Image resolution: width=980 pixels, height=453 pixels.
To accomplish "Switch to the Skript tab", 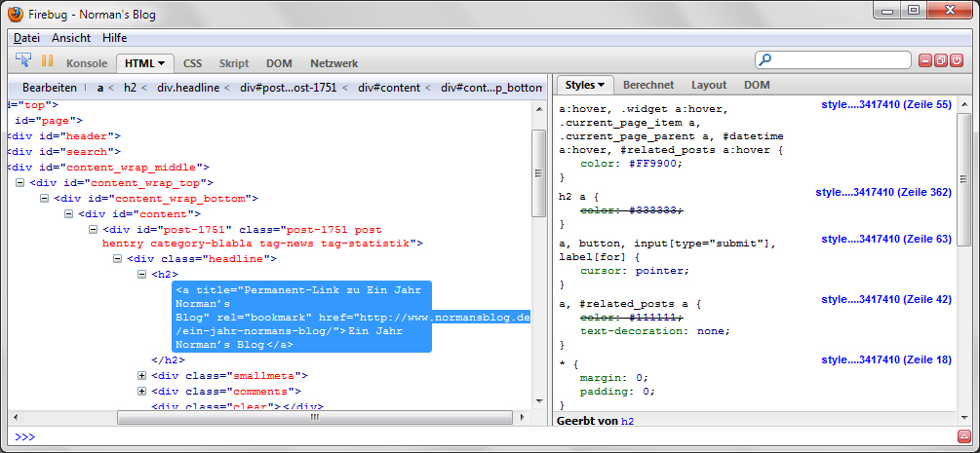I will 234,63.
